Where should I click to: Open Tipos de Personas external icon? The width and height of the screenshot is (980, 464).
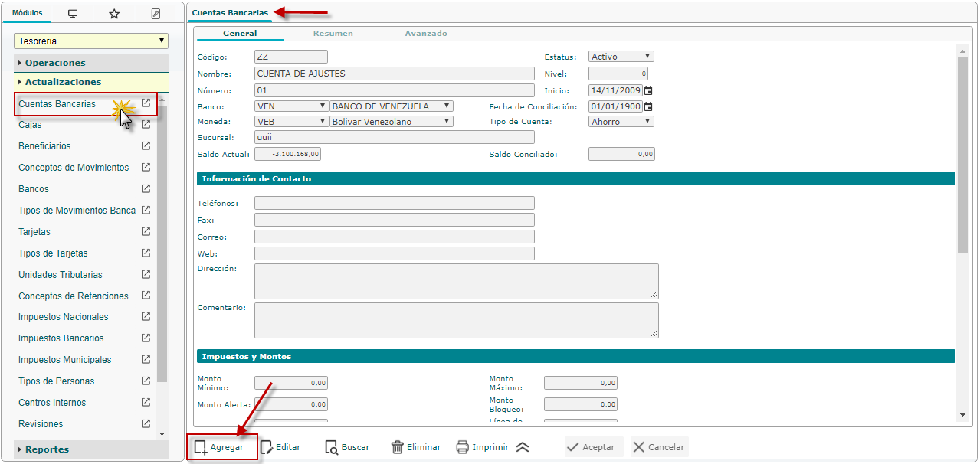pos(146,381)
